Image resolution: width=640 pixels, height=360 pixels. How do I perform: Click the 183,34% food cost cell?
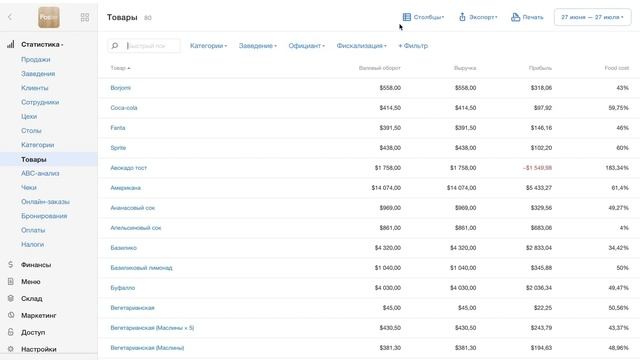[x=617, y=168]
